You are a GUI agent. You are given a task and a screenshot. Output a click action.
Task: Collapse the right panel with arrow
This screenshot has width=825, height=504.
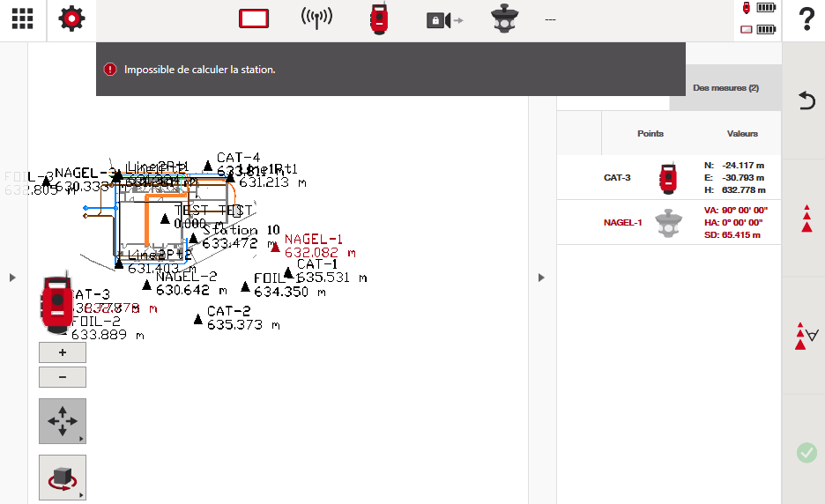pos(541,278)
